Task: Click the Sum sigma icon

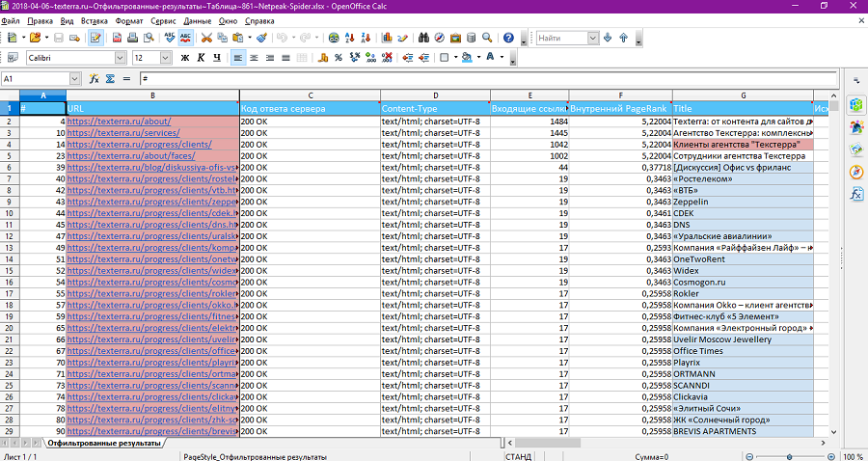Action: [110, 79]
